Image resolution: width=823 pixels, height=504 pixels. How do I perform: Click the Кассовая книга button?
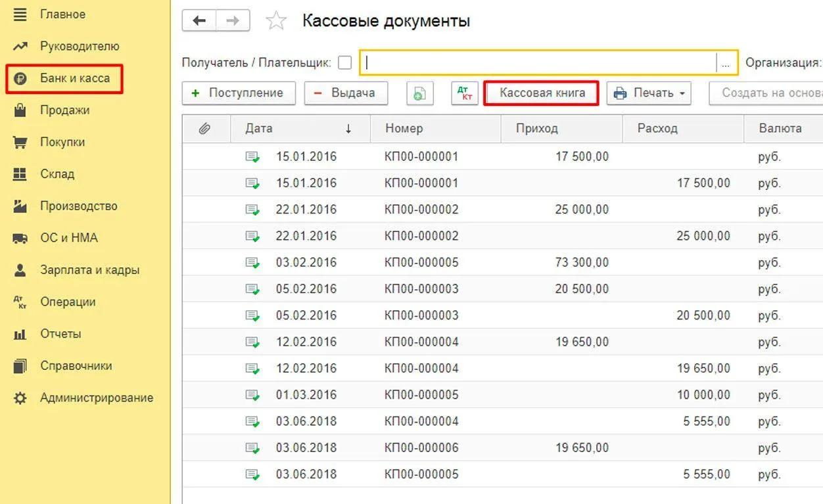tap(542, 93)
